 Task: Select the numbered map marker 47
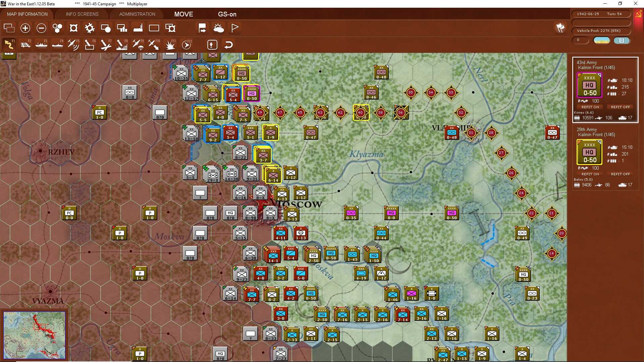280,113
